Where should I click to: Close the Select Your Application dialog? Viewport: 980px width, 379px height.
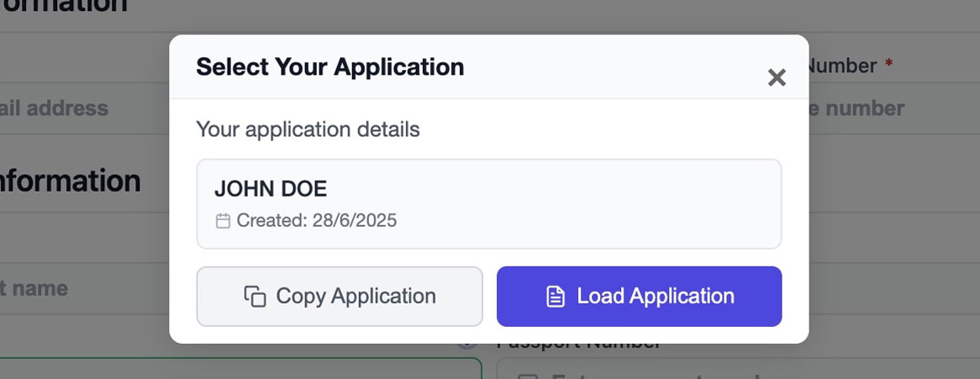point(777,78)
